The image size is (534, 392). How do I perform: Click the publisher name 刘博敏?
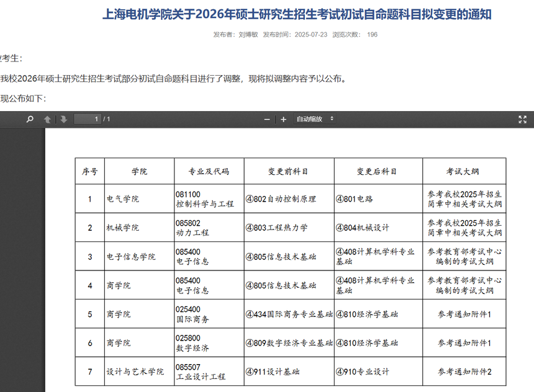tap(248, 35)
